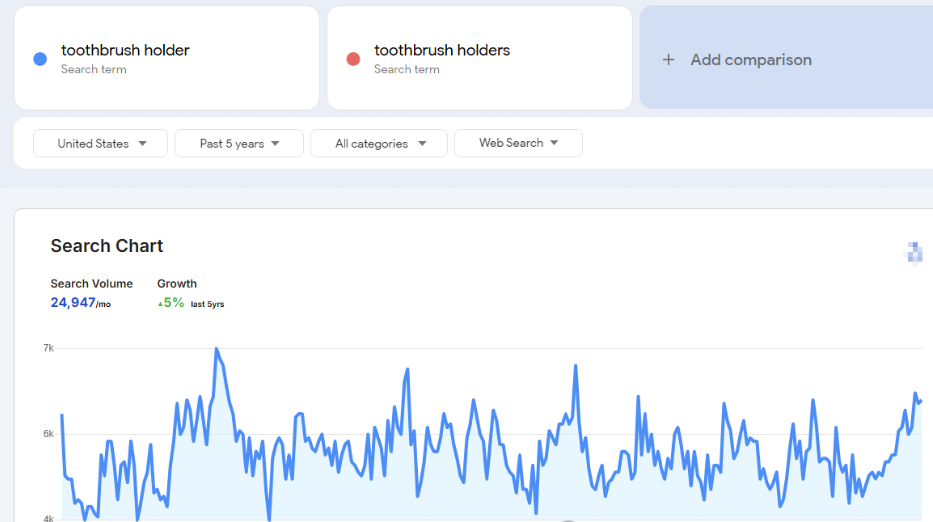Open the Web Search type dropdown
Screen dimensions: 933x522
pyautogui.click(x=518, y=143)
